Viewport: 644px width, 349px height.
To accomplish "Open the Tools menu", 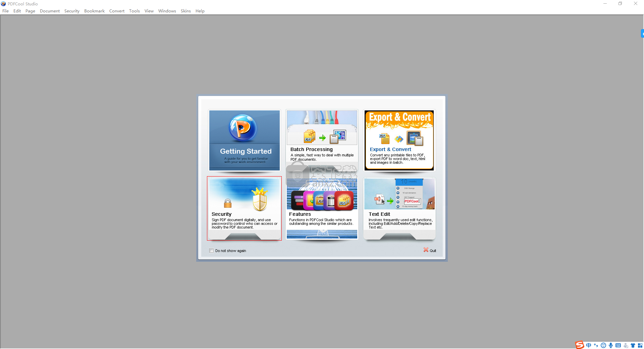I will pos(134,11).
